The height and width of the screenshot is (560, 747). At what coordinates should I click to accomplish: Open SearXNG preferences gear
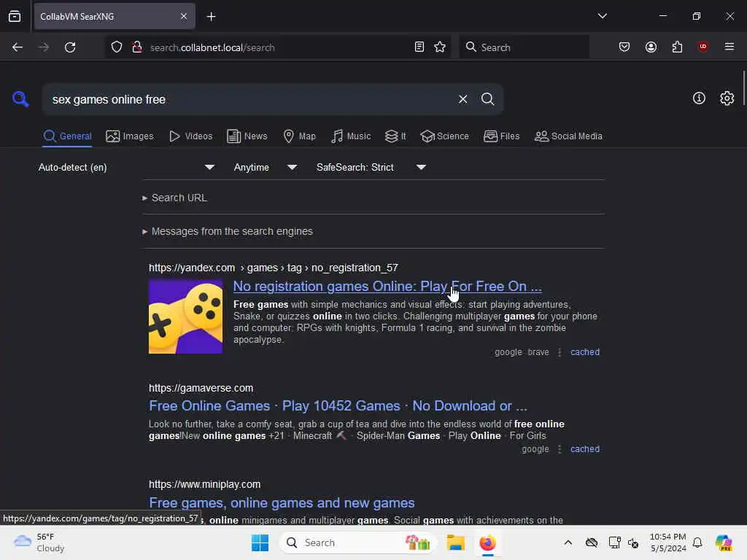point(727,98)
